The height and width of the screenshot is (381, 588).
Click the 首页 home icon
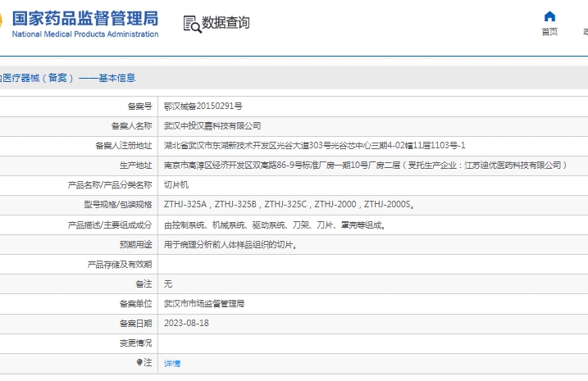[549, 16]
